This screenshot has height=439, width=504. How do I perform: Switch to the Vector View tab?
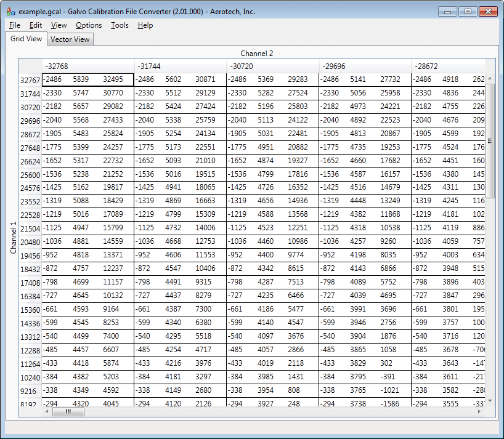click(70, 39)
